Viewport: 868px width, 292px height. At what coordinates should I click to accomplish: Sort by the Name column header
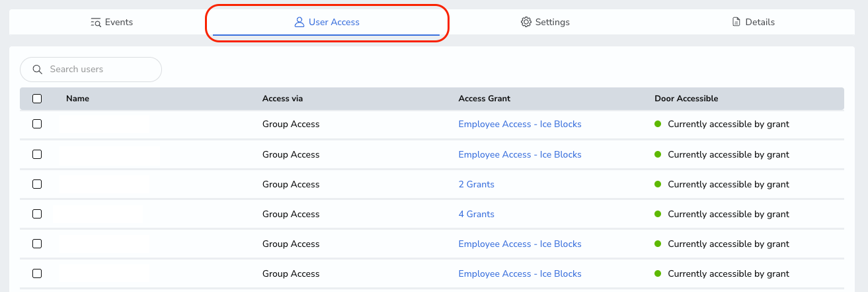point(77,99)
